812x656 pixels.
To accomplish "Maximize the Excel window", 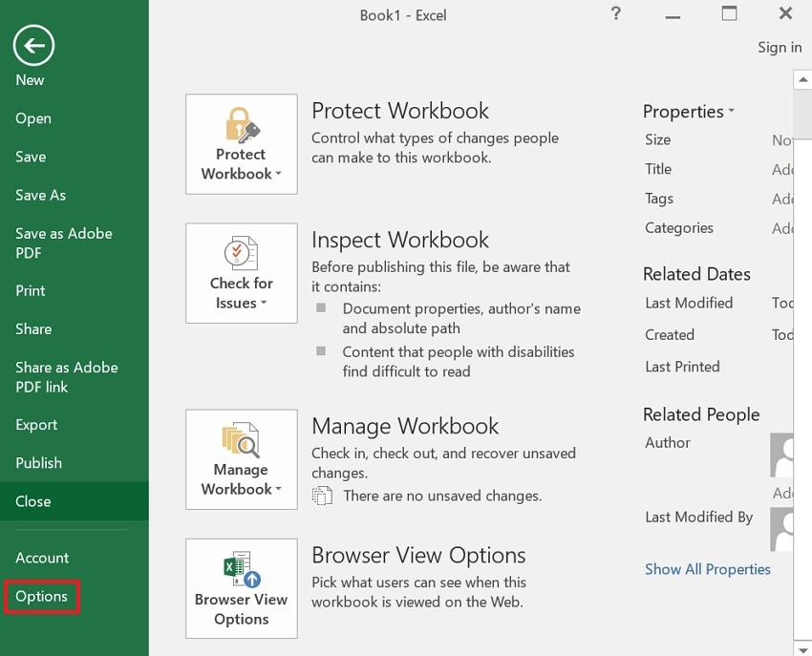I will click(729, 13).
